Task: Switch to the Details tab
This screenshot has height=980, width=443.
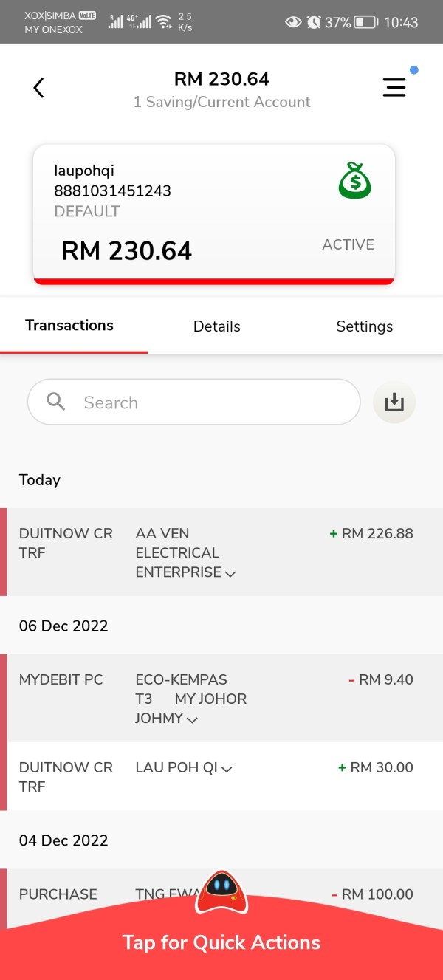Action: pos(216,326)
